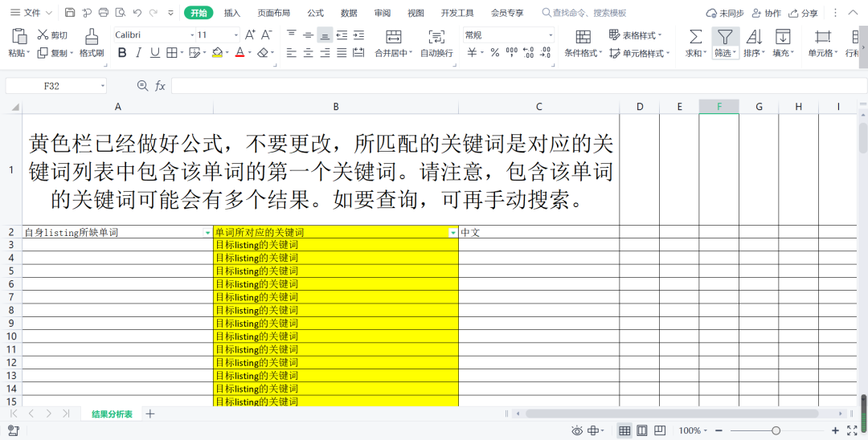Click the zoom slider handle
868x440 pixels.
776,430
